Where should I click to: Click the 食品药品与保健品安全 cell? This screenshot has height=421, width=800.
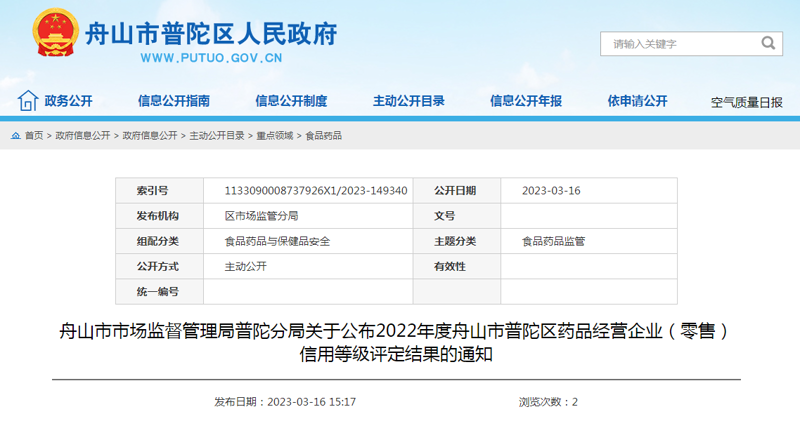[x=308, y=241]
